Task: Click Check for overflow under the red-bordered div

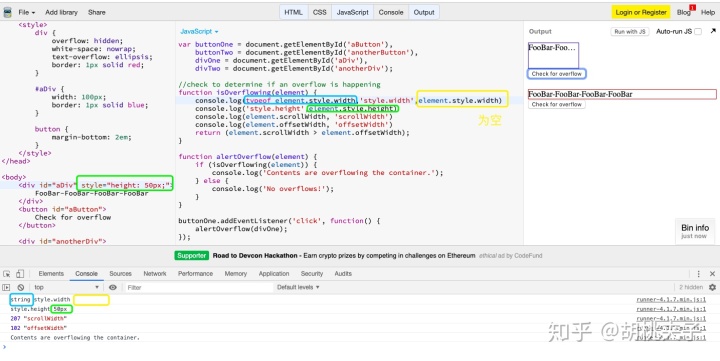Action: click(x=557, y=104)
